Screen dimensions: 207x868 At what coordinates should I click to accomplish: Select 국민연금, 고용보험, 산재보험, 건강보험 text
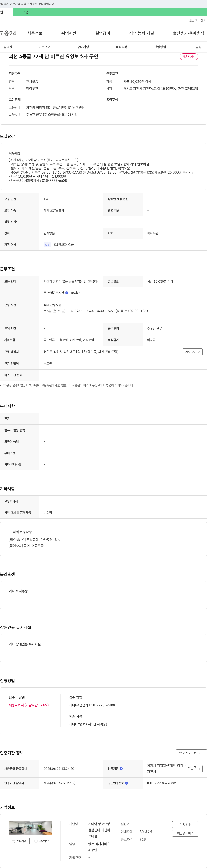pyautogui.click(x=69, y=340)
